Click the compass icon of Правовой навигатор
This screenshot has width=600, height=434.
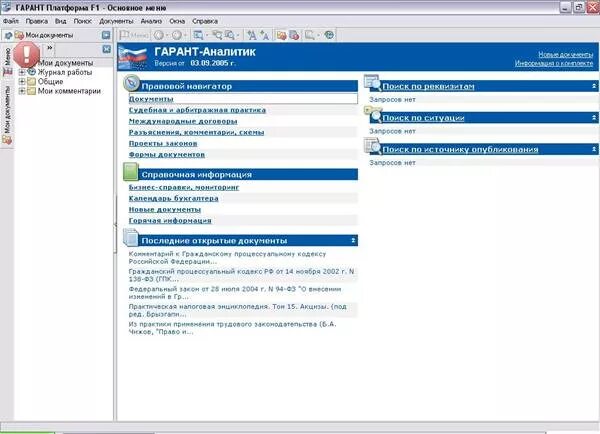tap(132, 83)
